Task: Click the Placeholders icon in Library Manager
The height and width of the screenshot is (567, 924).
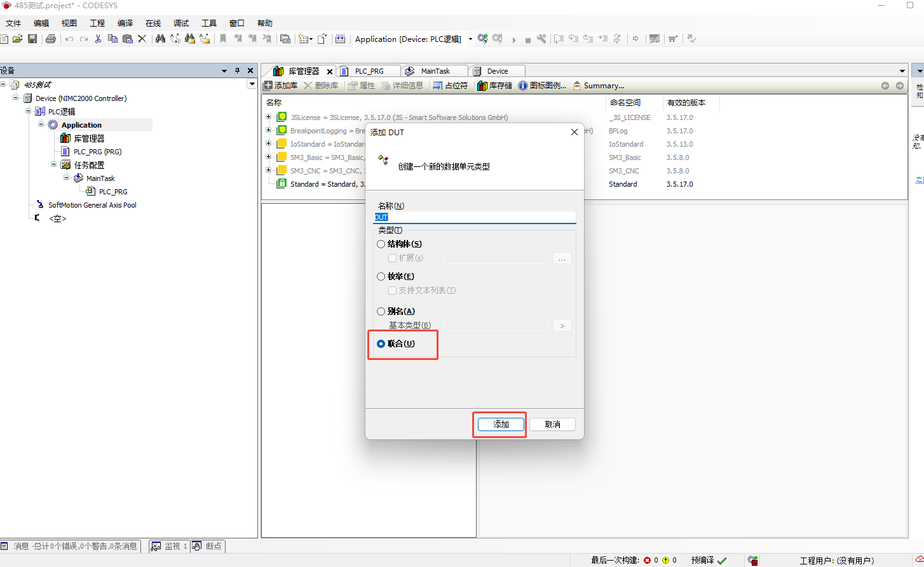Action: coord(437,86)
